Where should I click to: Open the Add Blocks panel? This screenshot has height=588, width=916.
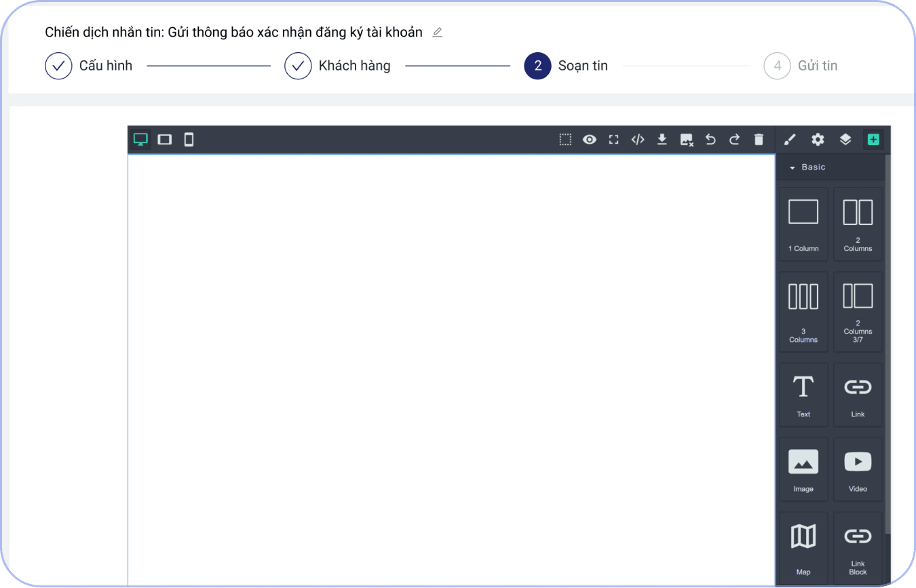[x=873, y=139]
